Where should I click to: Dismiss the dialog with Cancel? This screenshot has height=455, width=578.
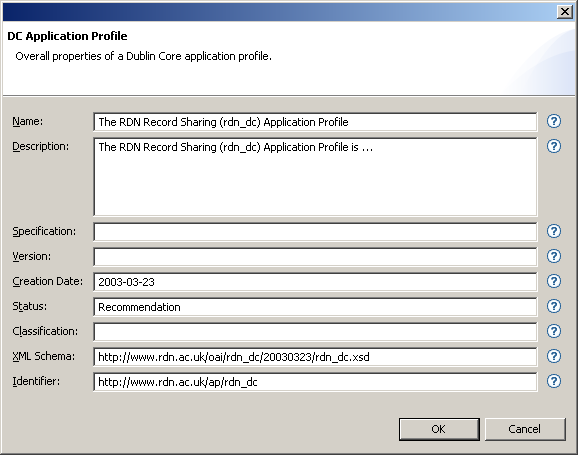(x=525, y=429)
